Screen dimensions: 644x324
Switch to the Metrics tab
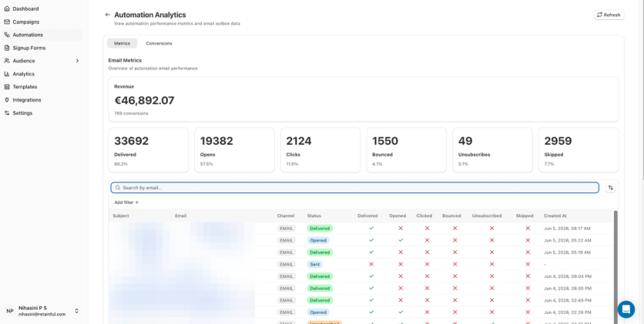pyautogui.click(x=122, y=43)
